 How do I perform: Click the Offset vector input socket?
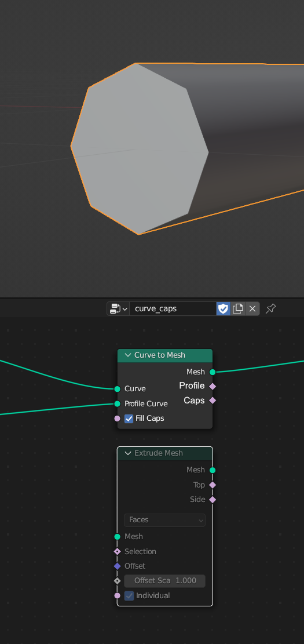coord(118,566)
